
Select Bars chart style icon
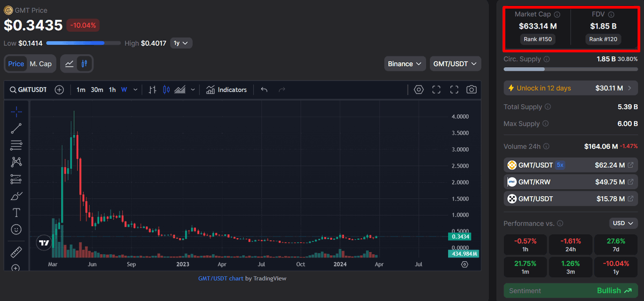click(152, 90)
